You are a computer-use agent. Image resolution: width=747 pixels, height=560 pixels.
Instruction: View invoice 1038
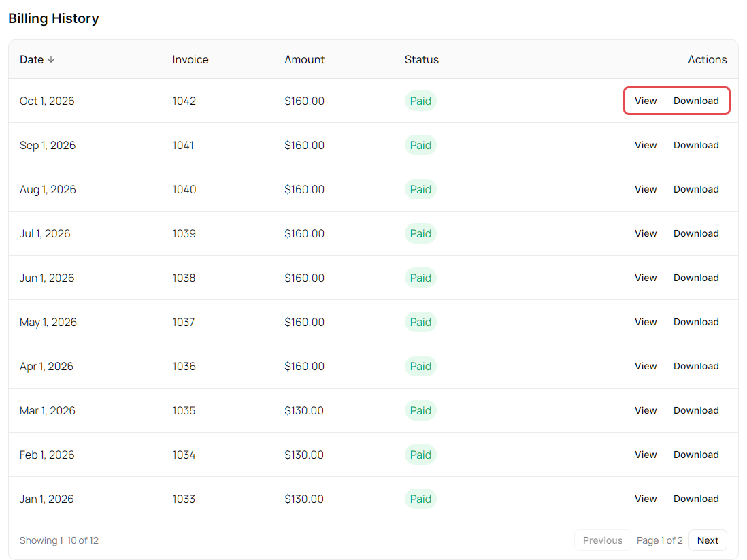[646, 278]
